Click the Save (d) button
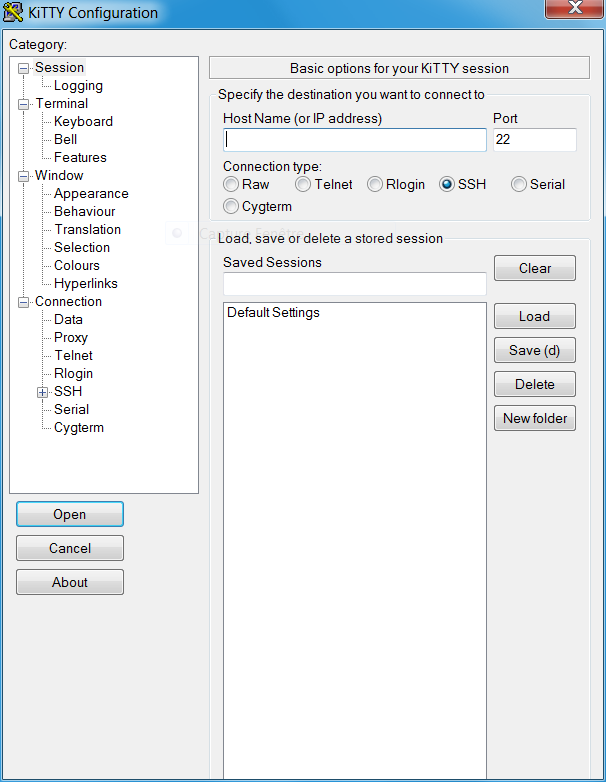 pos(535,350)
